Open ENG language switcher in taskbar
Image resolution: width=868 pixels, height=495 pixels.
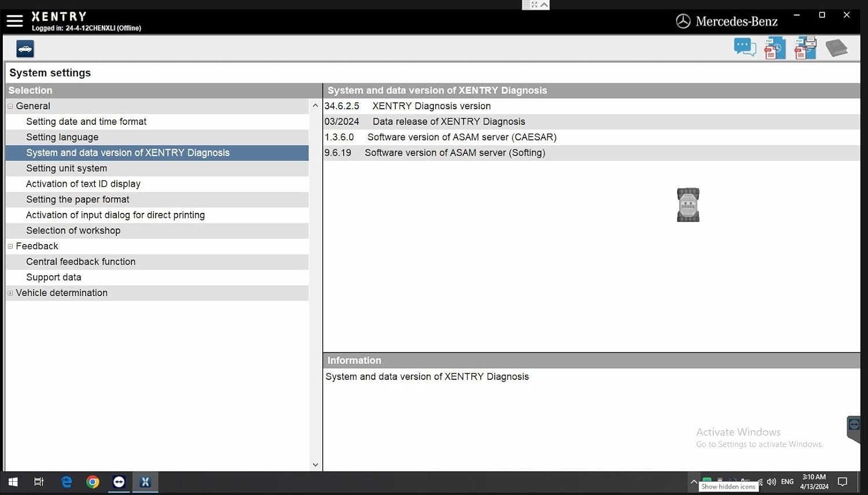(x=787, y=482)
